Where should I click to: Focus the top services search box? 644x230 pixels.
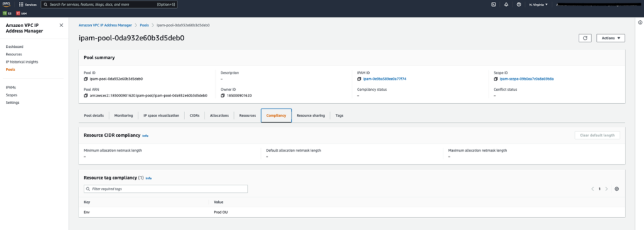click(109, 4)
